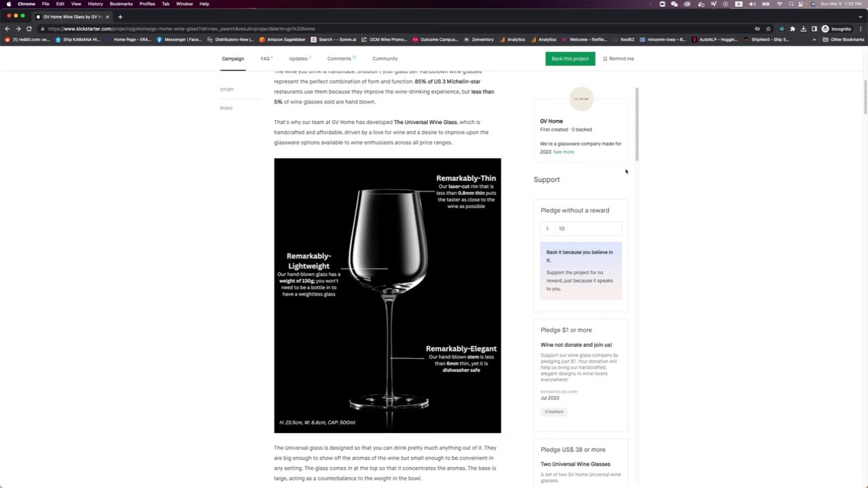Click the browser address bar URL
Image resolution: width=868 pixels, height=488 pixels.
click(x=181, y=28)
